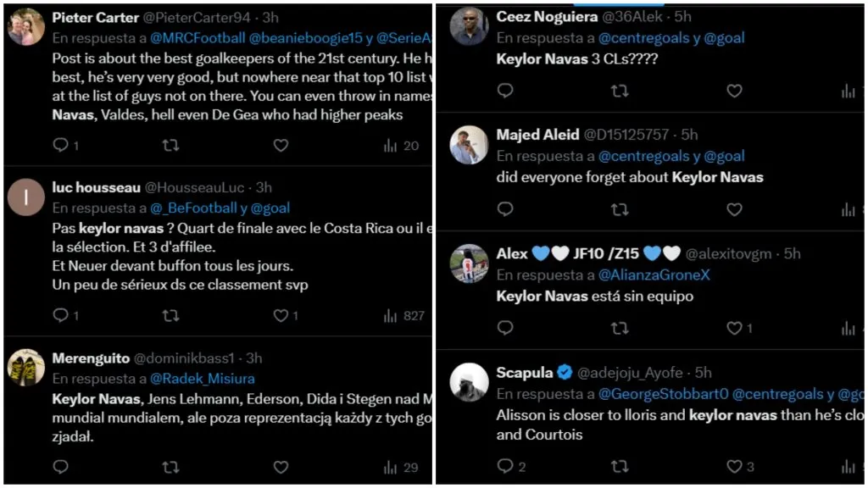Reply to Pieter Carter's comment
The image size is (868, 488).
tap(59, 145)
